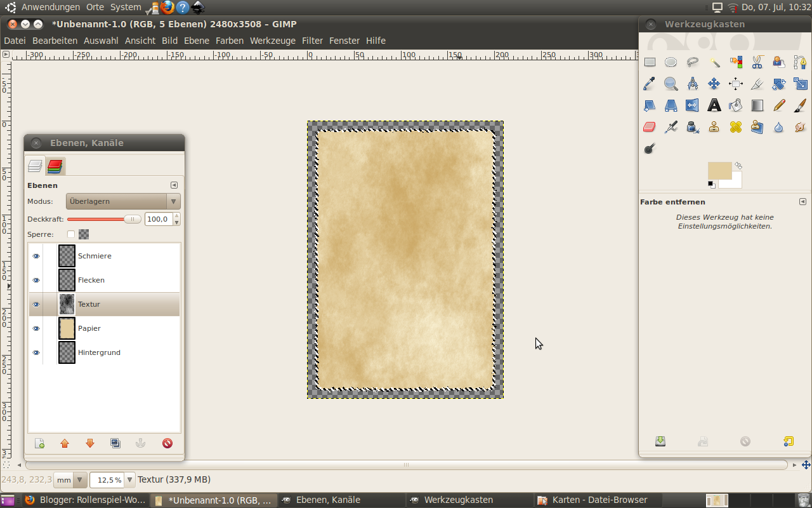Raise layer with the up arrow icon
The height and width of the screenshot is (508, 812).
coord(65,443)
